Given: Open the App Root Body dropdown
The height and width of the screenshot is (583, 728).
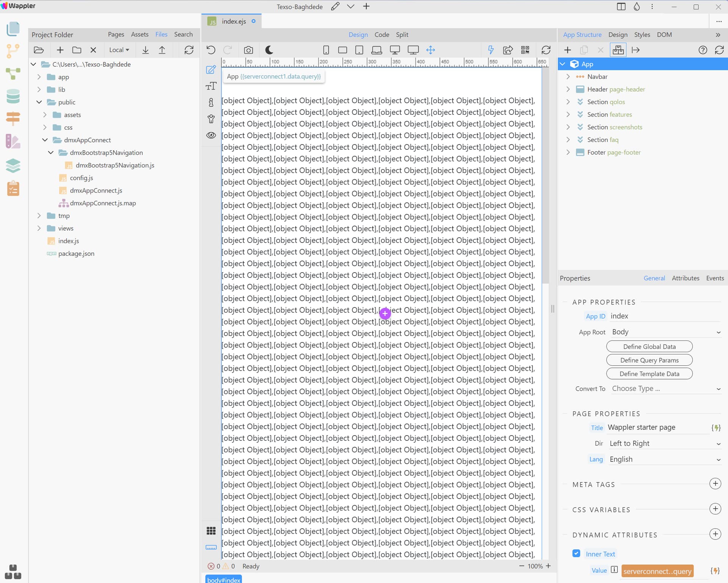Looking at the screenshot, I should [666, 332].
